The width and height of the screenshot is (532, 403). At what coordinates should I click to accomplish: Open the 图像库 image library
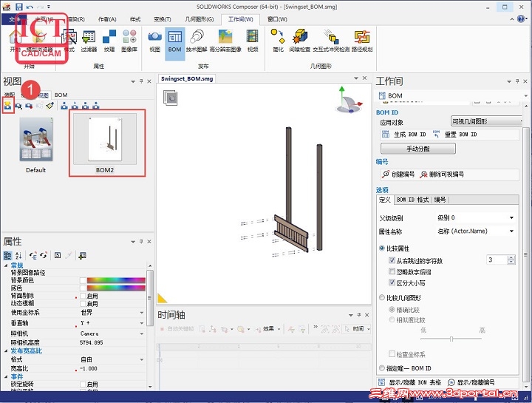(129, 41)
